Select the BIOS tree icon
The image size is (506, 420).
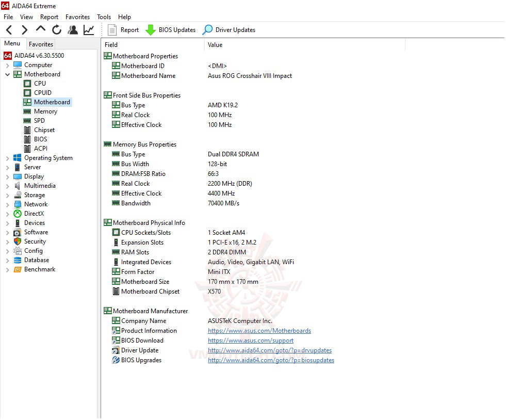click(x=27, y=139)
